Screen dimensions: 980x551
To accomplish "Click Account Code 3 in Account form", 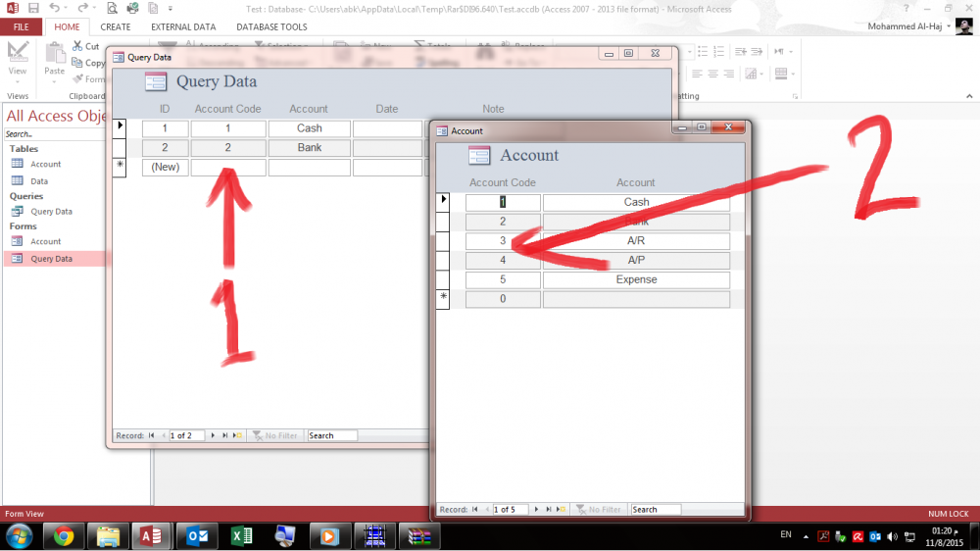I will [x=503, y=241].
